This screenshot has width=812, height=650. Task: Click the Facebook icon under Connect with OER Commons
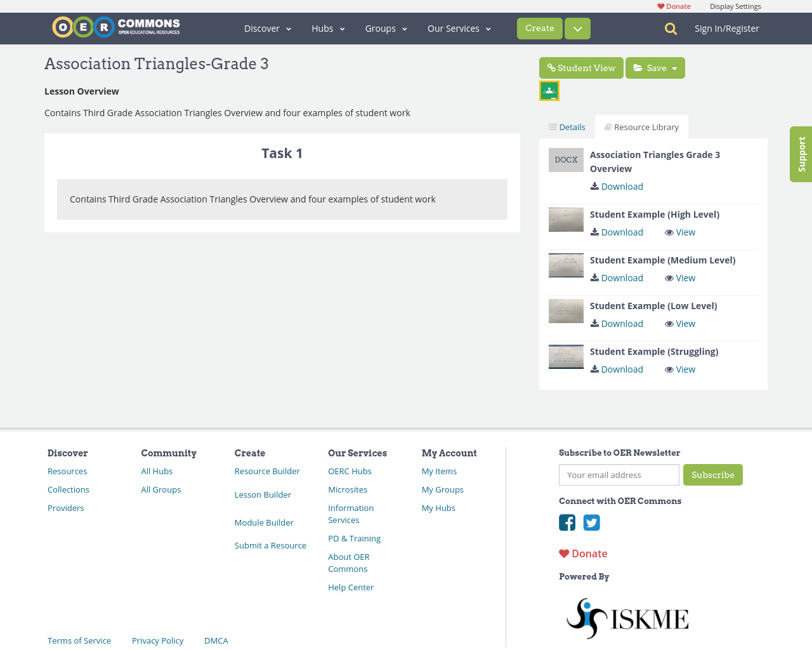pos(566,522)
